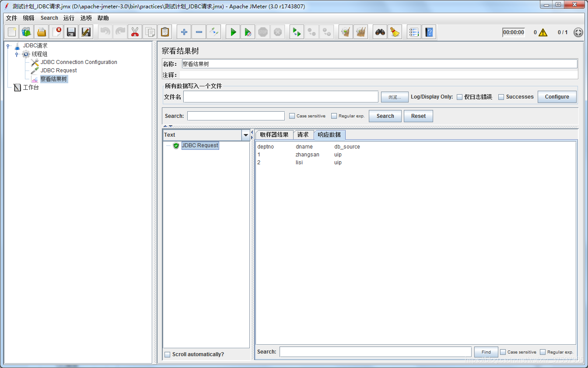This screenshot has height=368, width=588.
Task: Click the Undo arrow icon
Action: (105, 32)
